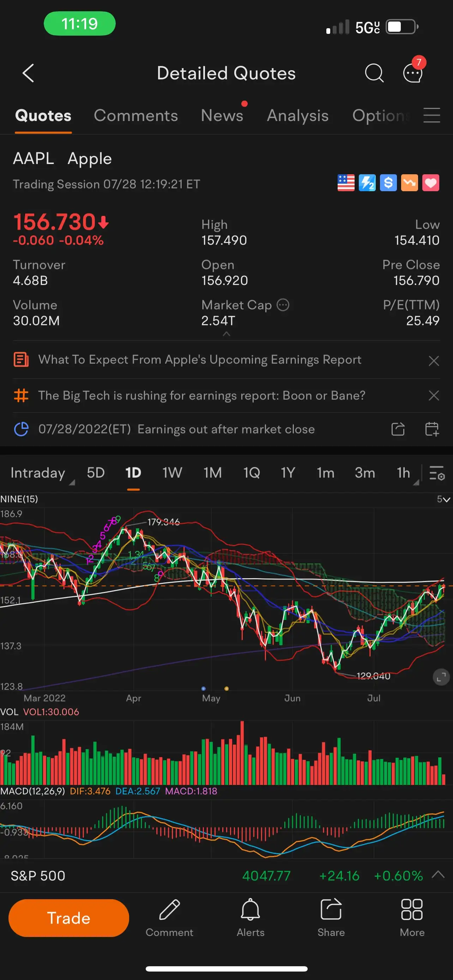Viewport: 453px width, 980px height.
Task: Tap the High value 157.490
Action: [x=224, y=240]
